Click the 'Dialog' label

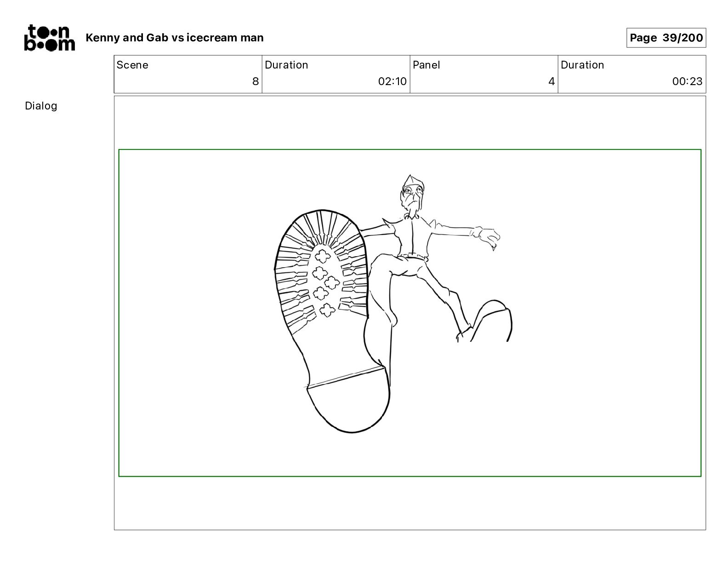tap(41, 106)
